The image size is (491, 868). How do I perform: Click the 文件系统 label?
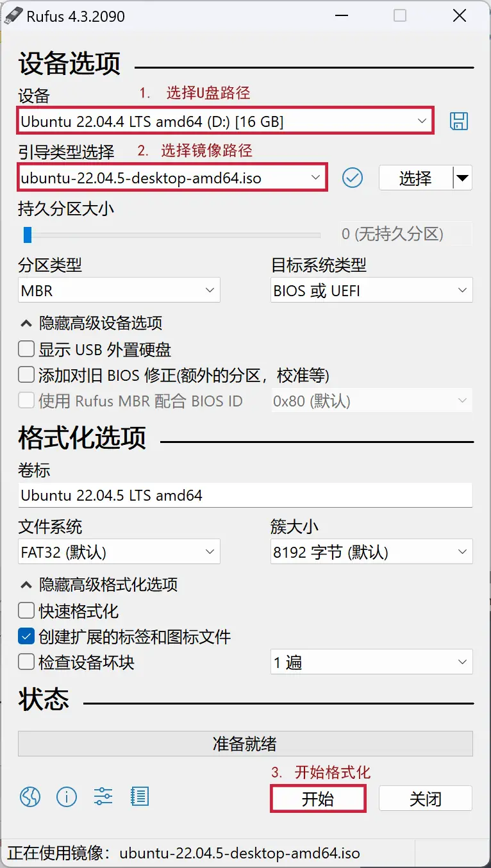coord(50,527)
